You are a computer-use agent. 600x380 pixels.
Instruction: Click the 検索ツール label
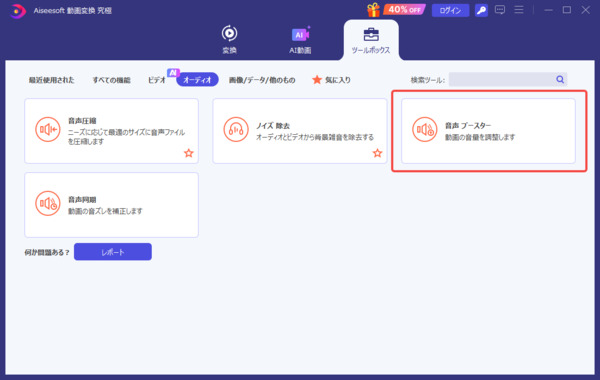click(428, 80)
